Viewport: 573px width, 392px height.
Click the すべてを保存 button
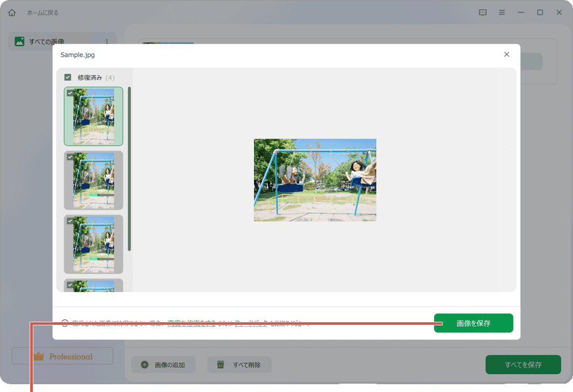pyautogui.click(x=523, y=364)
